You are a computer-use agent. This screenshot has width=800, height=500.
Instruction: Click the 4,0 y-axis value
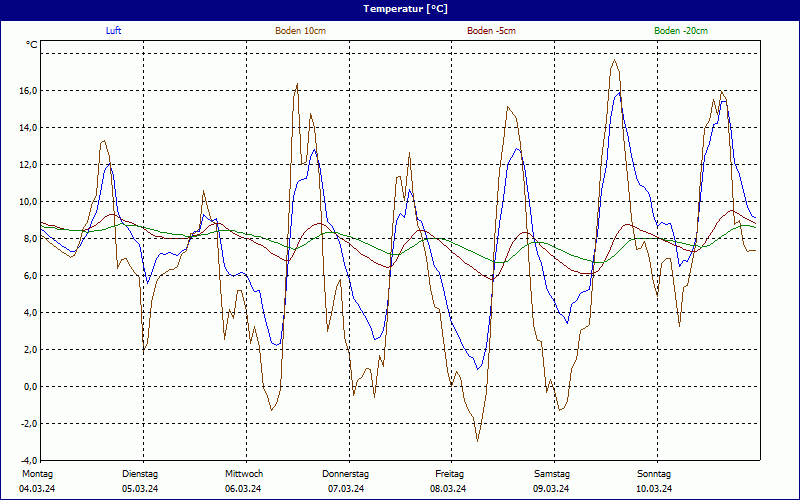(31, 313)
